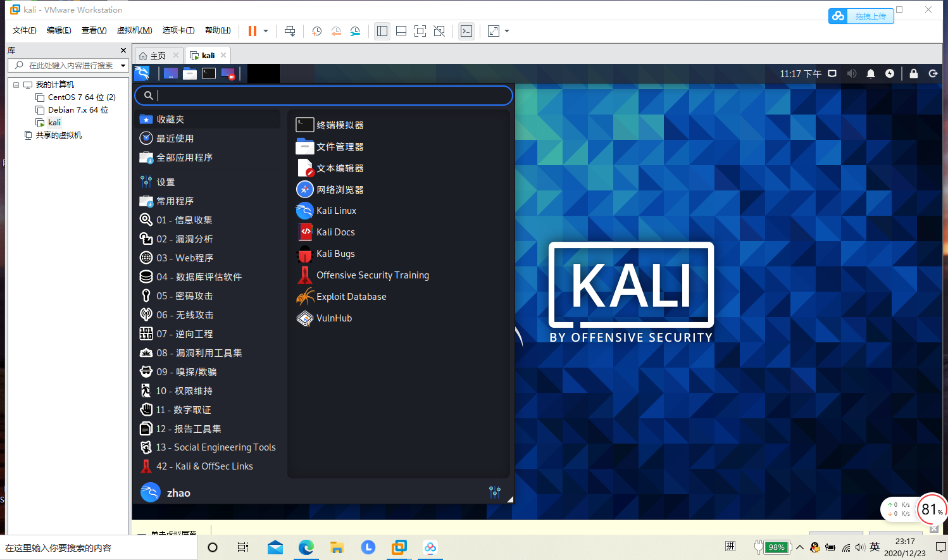Open 05 - 密码攻击 category
948x560 pixels.
(208, 296)
